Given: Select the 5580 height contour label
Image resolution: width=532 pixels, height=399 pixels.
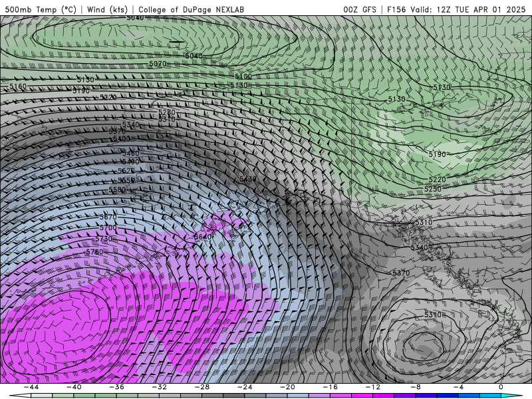Looking at the screenshot, I should [x=118, y=190].
